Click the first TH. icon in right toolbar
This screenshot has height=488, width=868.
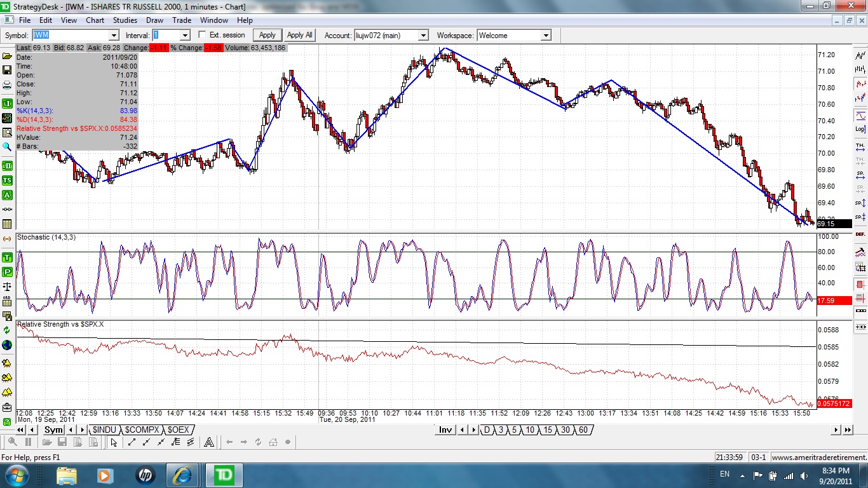(x=861, y=146)
